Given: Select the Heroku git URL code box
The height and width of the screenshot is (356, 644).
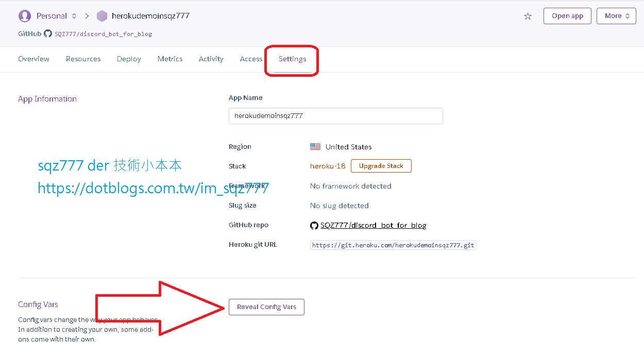Looking at the screenshot, I should coord(393,245).
